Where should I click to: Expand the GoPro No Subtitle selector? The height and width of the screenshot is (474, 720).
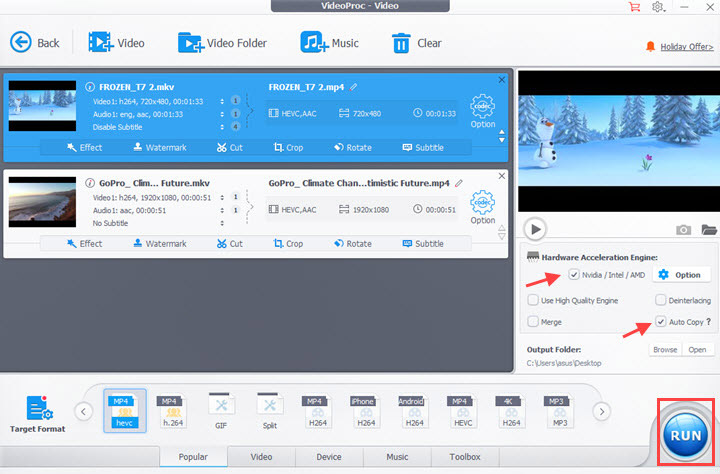[x=222, y=223]
